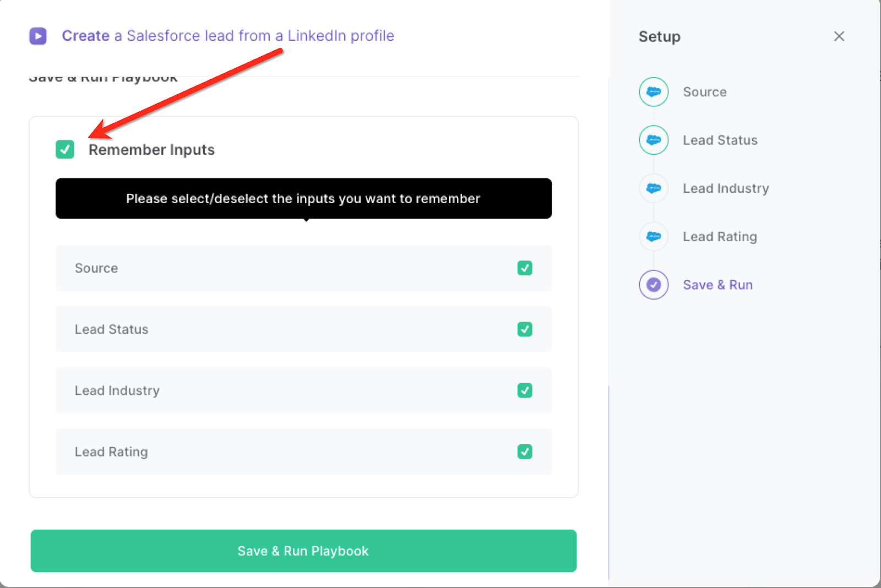Go to the Lead Status setup step
This screenshot has width=881, height=588.
tap(720, 140)
